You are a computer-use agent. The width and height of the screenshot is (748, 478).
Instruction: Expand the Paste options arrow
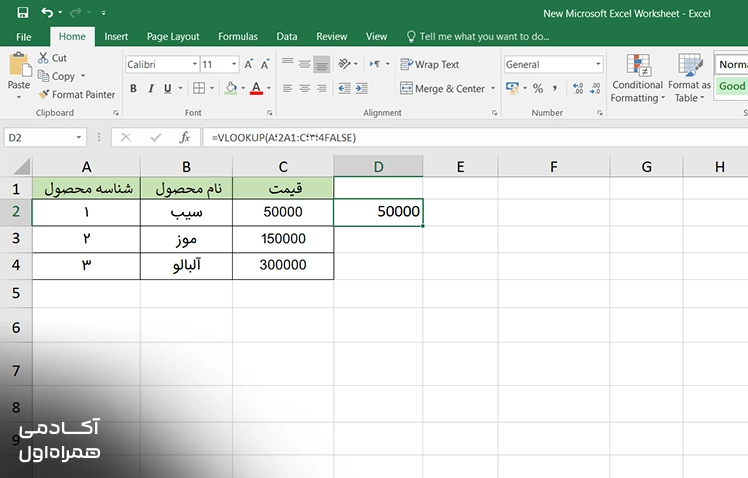(x=19, y=97)
